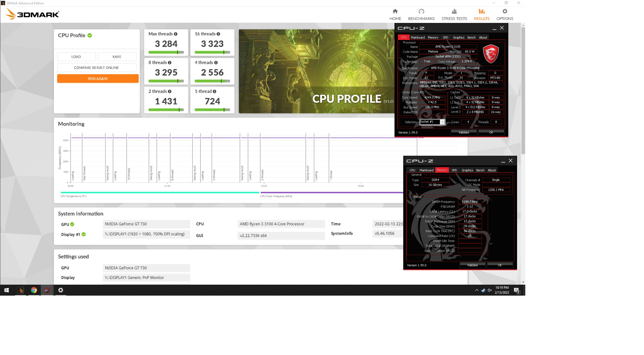Toggle CPU Clock Frequency legend line
The height and width of the screenshot is (355, 644).
click(332, 192)
